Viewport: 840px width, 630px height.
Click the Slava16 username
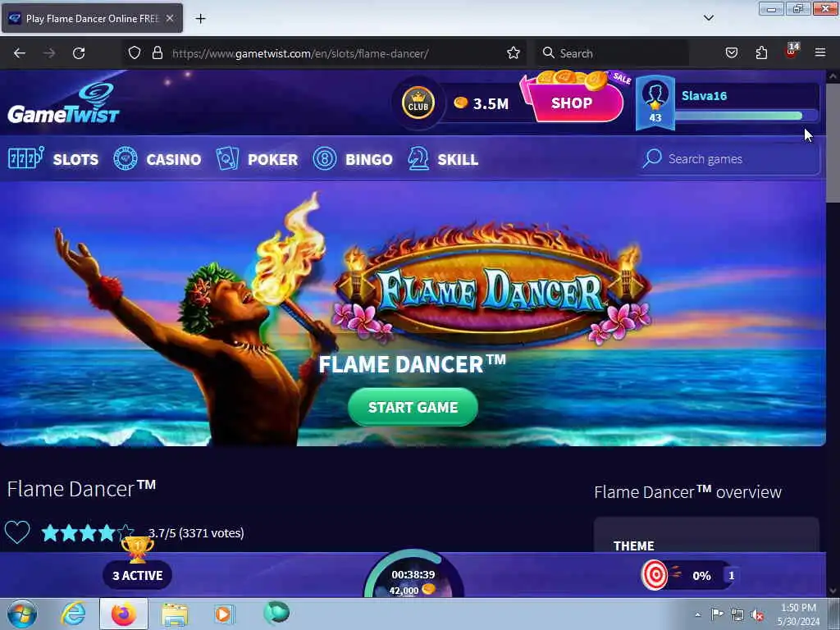coord(704,96)
